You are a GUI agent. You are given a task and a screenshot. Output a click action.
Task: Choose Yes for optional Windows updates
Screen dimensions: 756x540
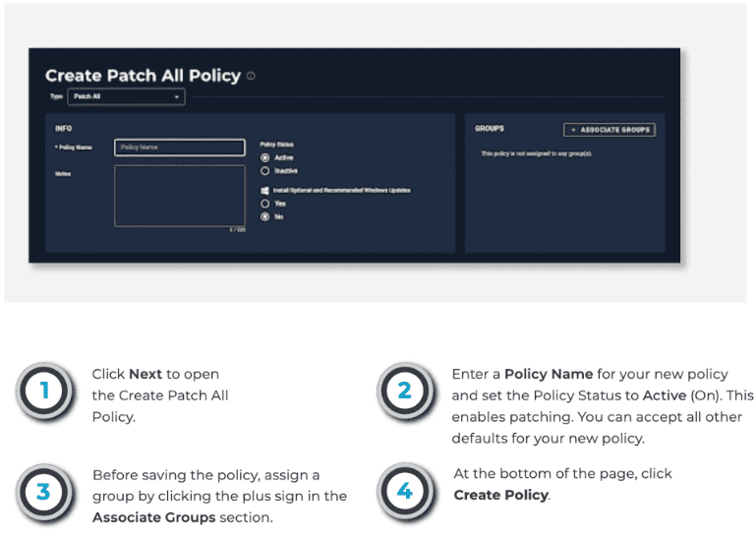pyautogui.click(x=264, y=204)
